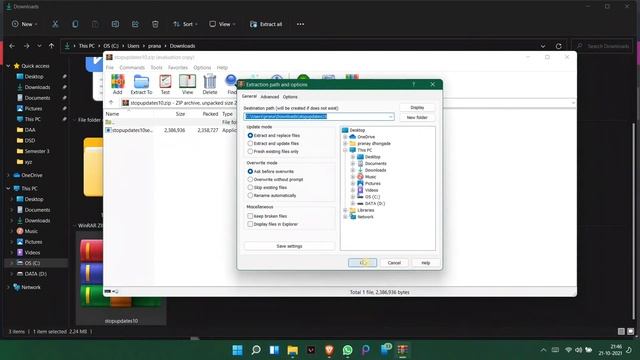Image resolution: width=640 pixels, height=360 pixels.
Task: Open taskbar Search icon
Action: pos(256,350)
